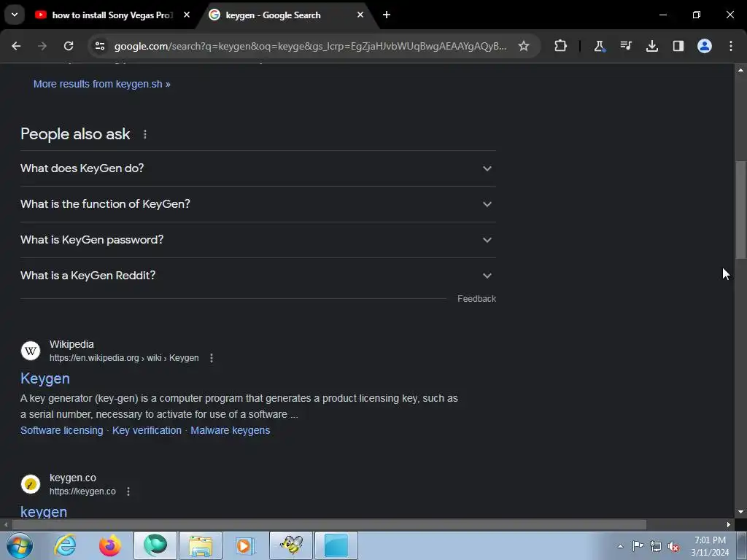This screenshot has height=560, width=747.
Task: Click the muted volume tray icon
Action: (673, 546)
